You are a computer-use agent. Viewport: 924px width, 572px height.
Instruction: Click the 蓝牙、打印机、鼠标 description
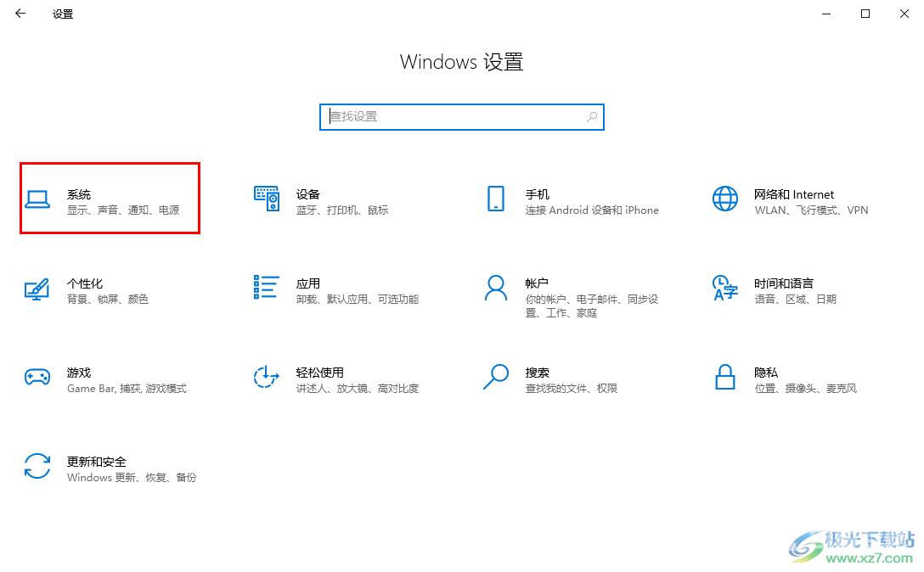tap(341, 210)
